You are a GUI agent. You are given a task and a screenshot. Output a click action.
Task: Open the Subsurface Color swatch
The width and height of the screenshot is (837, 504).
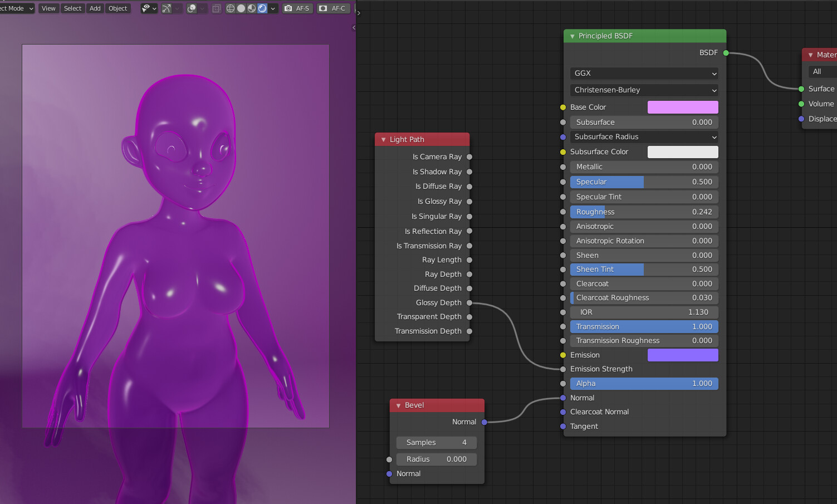click(x=683, y=152)
